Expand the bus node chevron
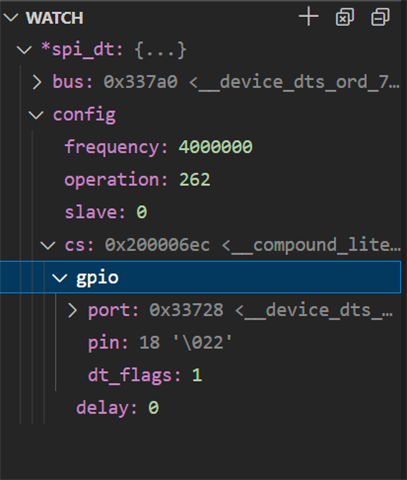The width and height of the screenshot is (407, 480). (37, 82)
